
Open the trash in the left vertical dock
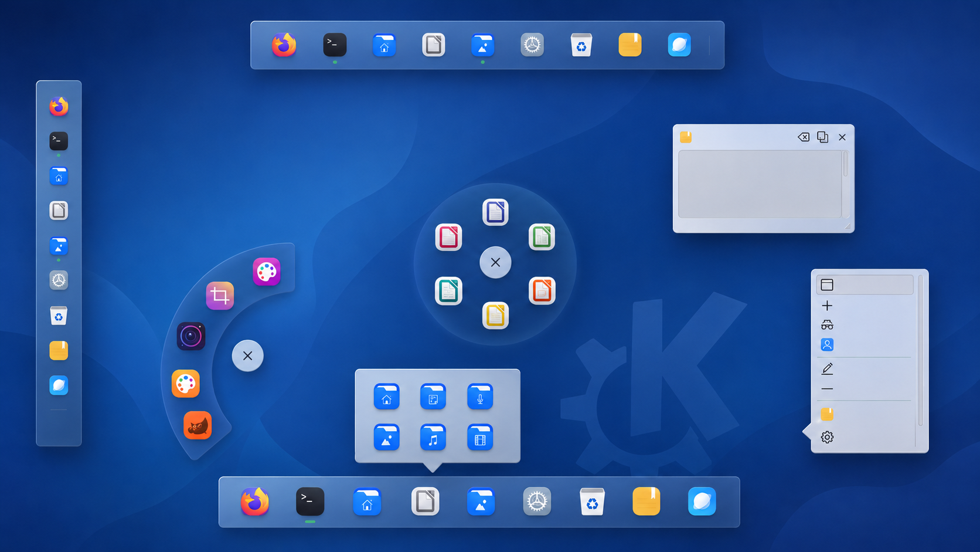(x=59, y=316)
